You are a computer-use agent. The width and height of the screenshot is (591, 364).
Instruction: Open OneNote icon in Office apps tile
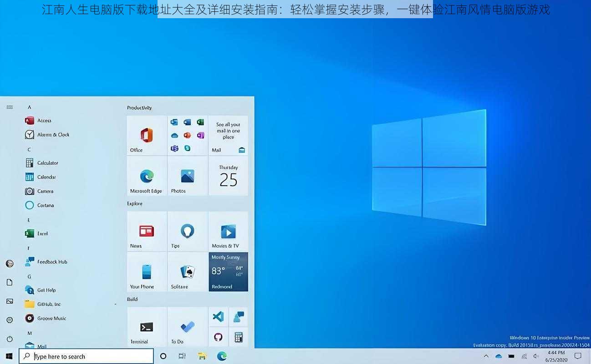tap(200, 135)
